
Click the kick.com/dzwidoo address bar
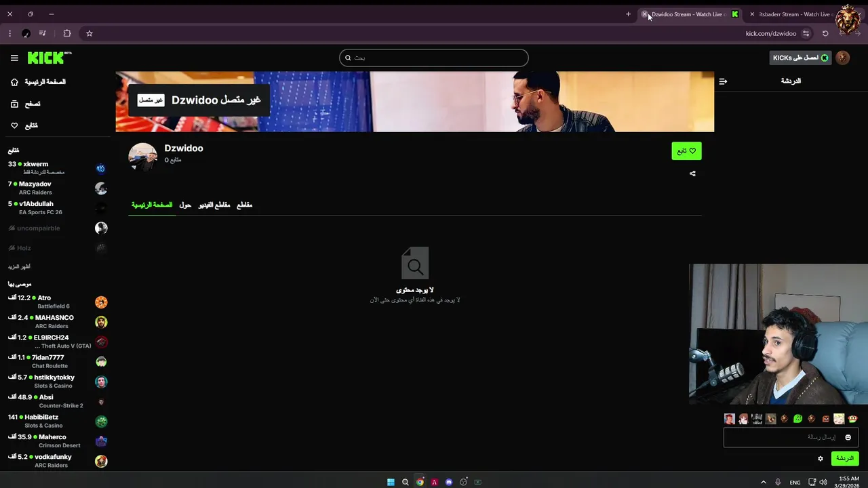[770, 33]
